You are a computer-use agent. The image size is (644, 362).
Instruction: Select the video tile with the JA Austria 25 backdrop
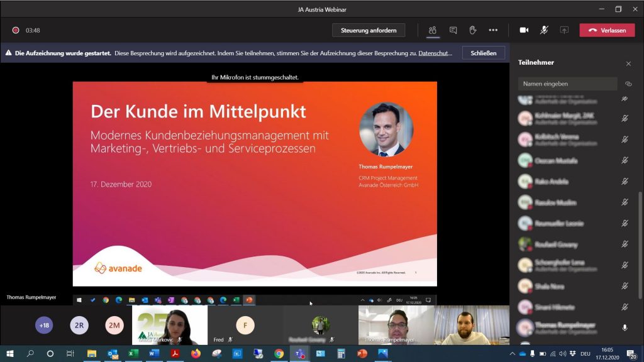coord(170,326)
